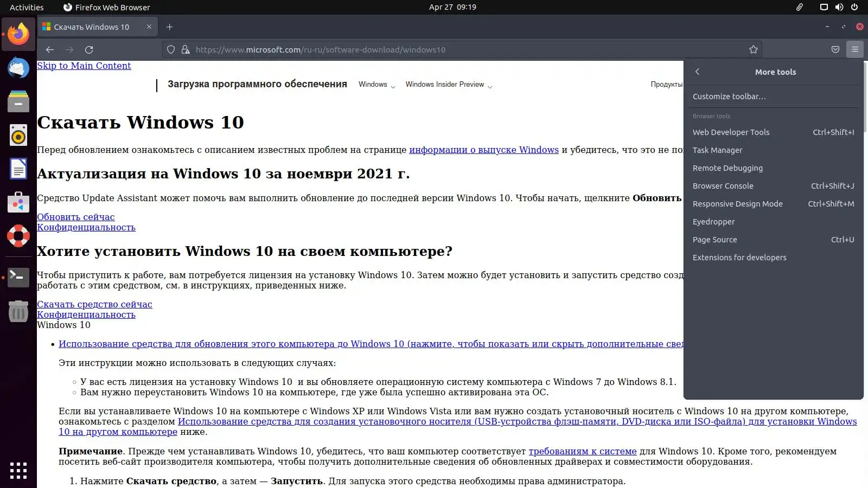This screenshot has width=868, height=488.
Task: Open Web Developer Tools
Action: pyautogui.click(x=774, y=132)
